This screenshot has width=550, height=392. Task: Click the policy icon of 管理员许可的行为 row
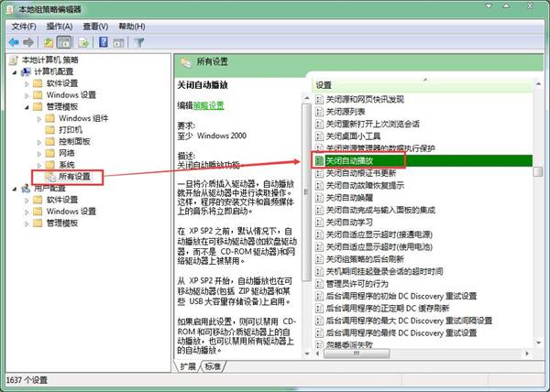(319, 284)
